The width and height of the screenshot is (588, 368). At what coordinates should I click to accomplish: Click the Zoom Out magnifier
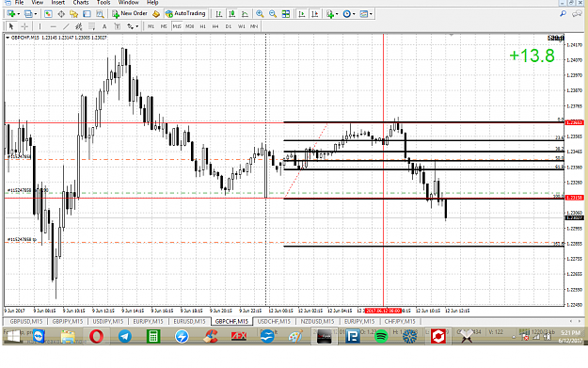pyautogui.click(x=273, y=14)
